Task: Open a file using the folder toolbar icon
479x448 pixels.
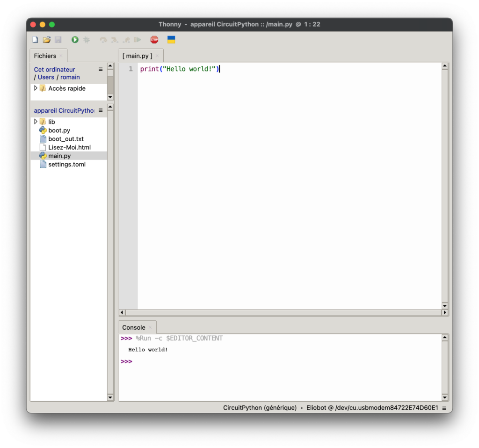Action: [46, 39]
